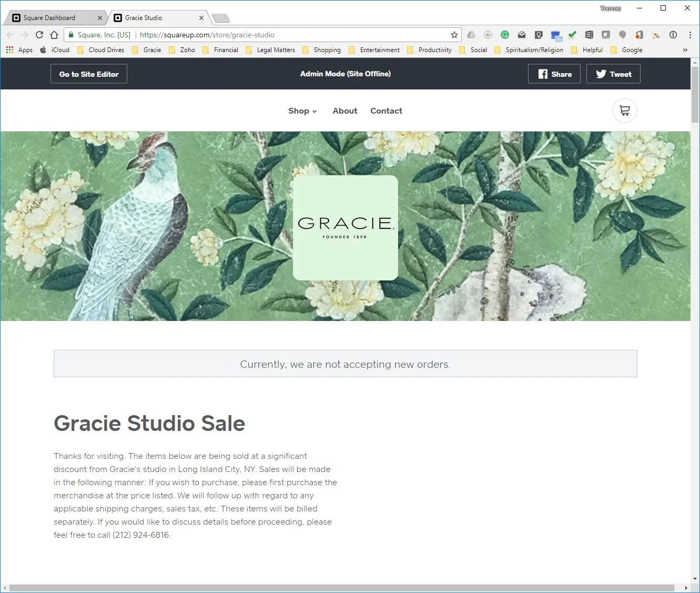Click the Office extension icon
The height and width of the screenshot is (593, 700).
coord(640,35)
